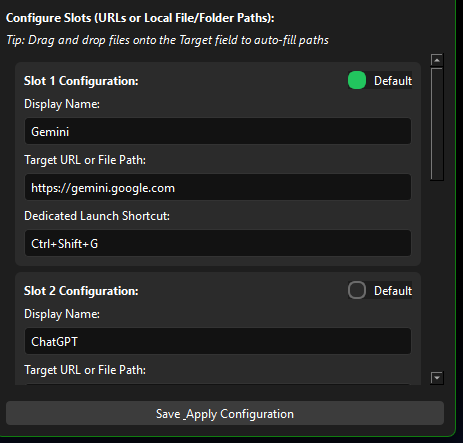
Task: Click the Dedicated Launch Shortcut label
Action: click(x=97, y=216)
